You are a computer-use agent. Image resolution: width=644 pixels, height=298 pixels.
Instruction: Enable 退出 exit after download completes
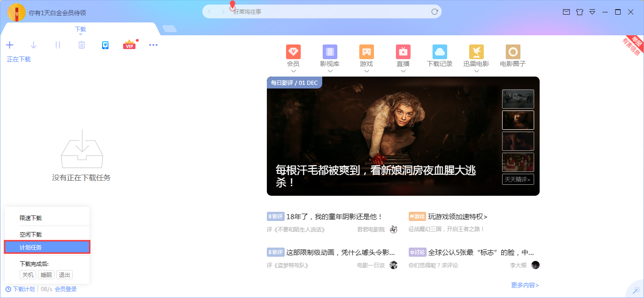pyautogui.click(x=64, y=275)
